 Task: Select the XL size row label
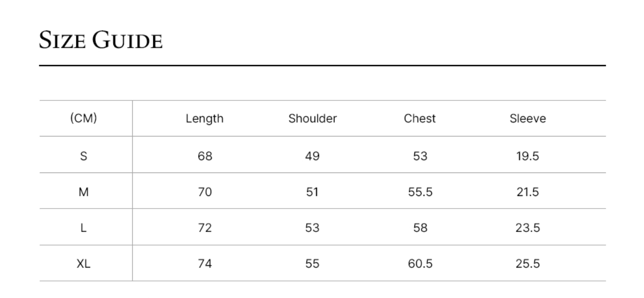[83, 264]
